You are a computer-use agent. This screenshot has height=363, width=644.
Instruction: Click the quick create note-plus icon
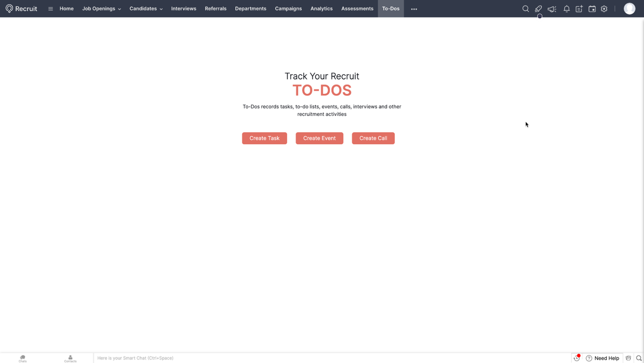click(579, 9)
